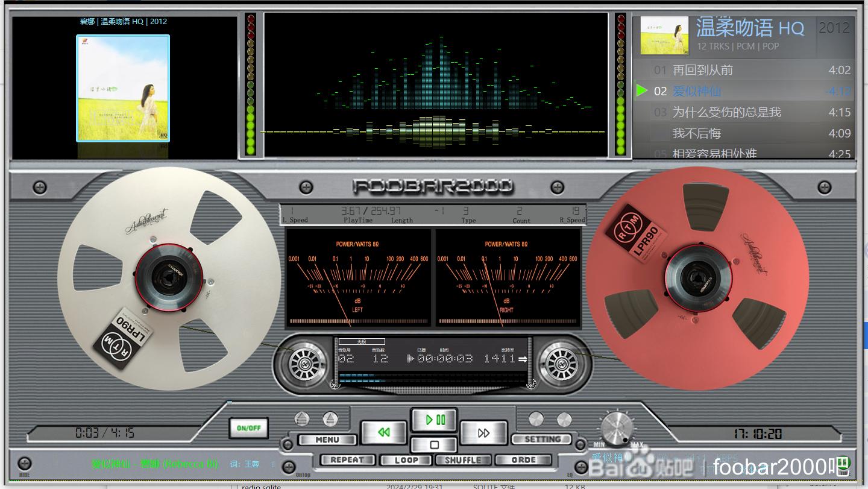Click the ORDE playback order button
Screen dimensions: 868x489
pos(523,460)
